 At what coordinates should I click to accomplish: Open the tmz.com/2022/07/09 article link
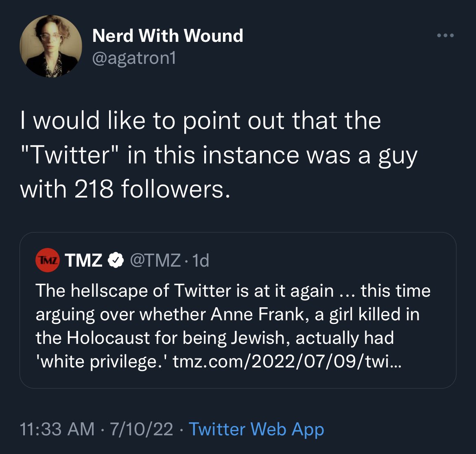pos(287,361)
